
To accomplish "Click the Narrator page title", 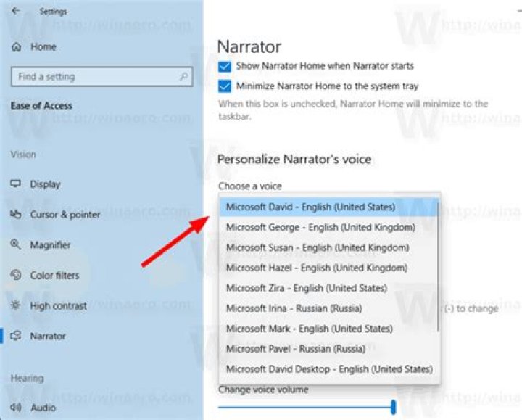I will (249, 46).
